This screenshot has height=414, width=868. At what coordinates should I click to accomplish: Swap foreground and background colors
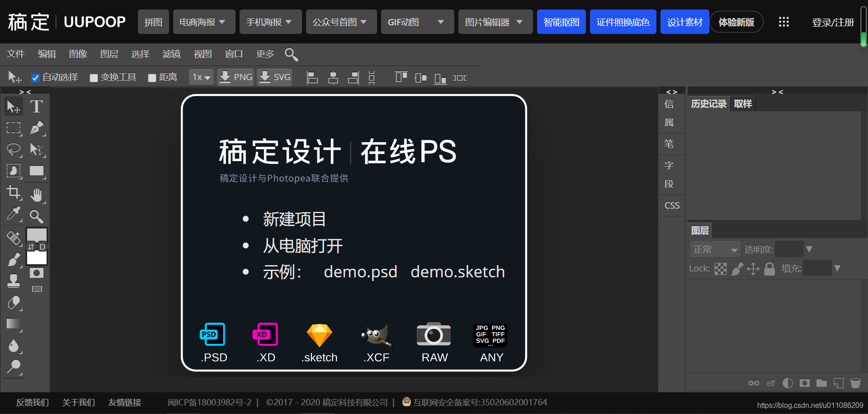click(x=31, y=247)
